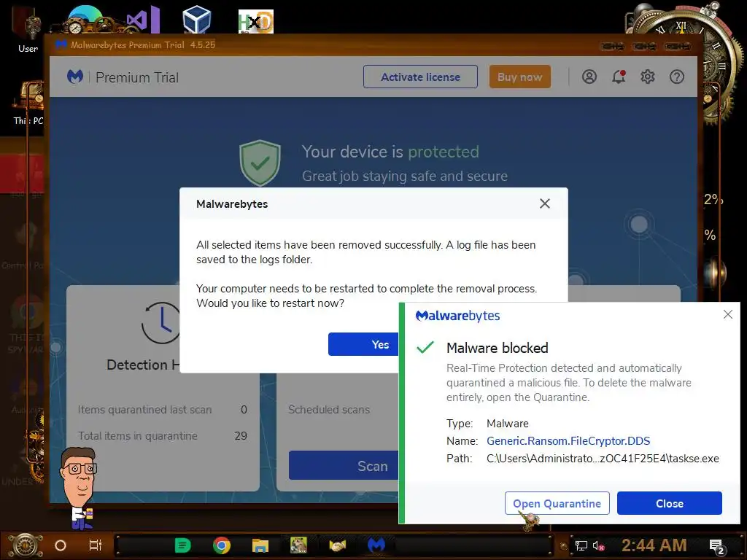
Task: Click the 'Total items in quarantine' text
Action: pyautogui.click(x=138, y=436)
